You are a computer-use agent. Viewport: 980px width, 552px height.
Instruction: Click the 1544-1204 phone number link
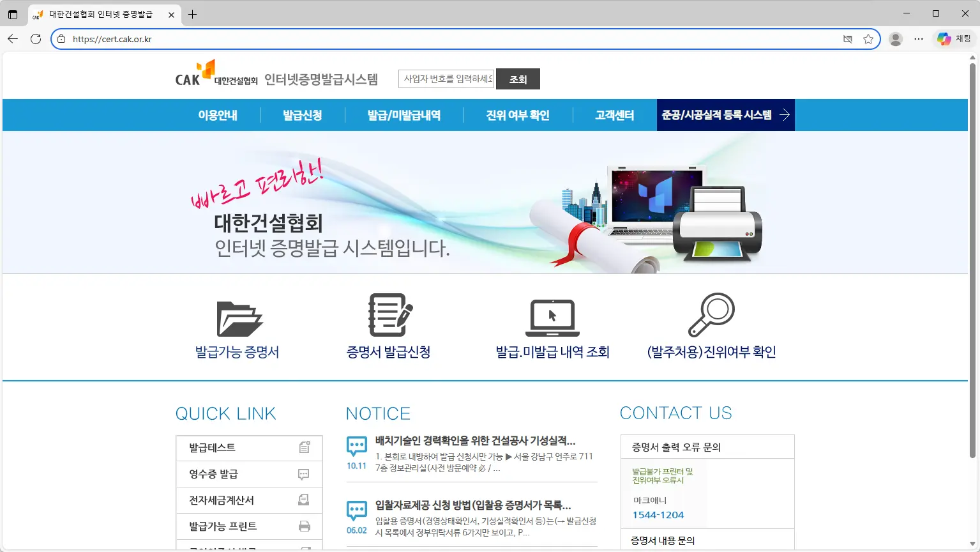coord(659,515)
